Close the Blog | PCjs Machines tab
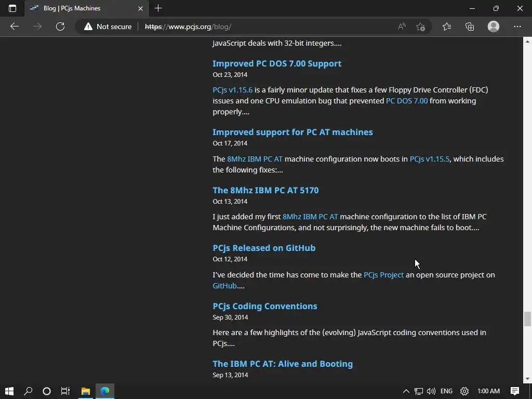 (140, 8)
